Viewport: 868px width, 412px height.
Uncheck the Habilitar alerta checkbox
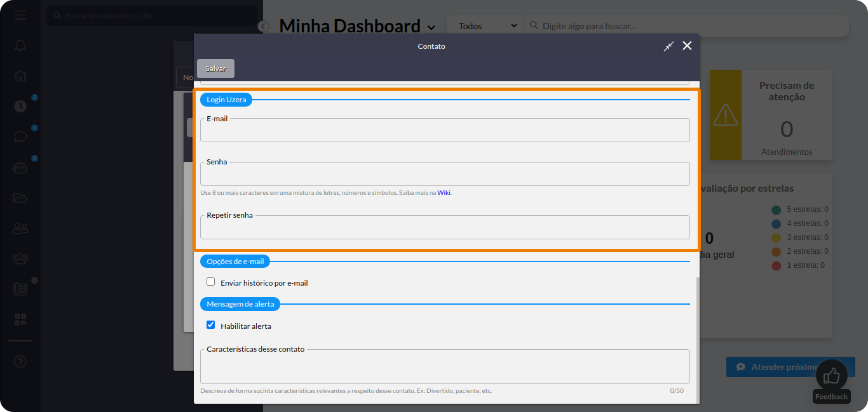(210, 325)
